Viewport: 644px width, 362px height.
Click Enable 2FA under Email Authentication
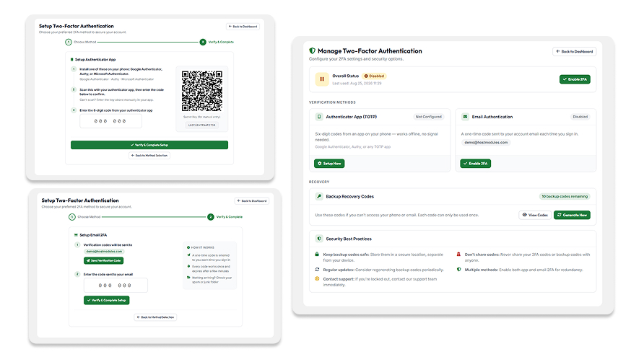[475, 164]
